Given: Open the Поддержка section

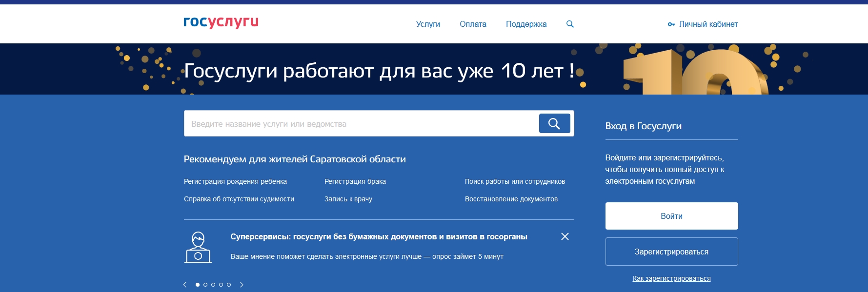Looking at the screenshot, I should 526,24.
